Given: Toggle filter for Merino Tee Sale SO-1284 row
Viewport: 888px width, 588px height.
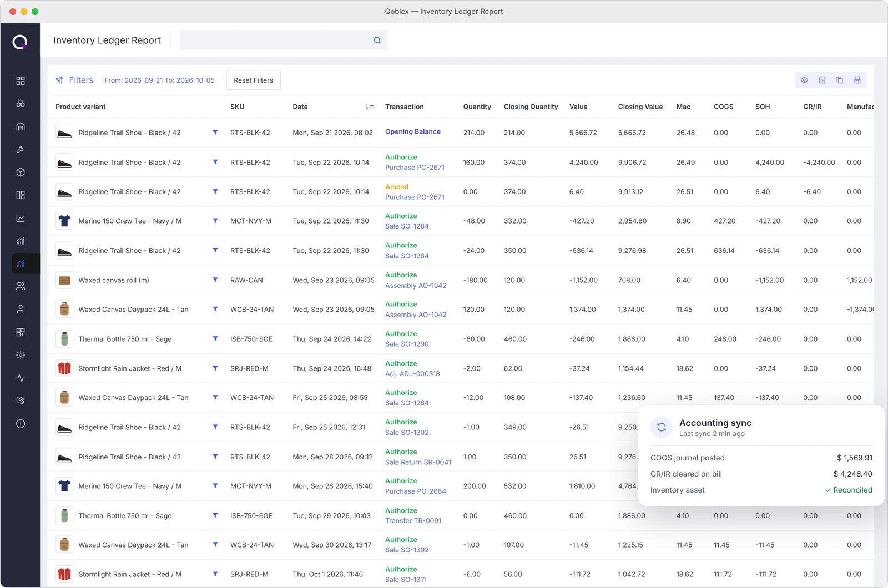Looking at the screenshot, I should pos(215,221).
